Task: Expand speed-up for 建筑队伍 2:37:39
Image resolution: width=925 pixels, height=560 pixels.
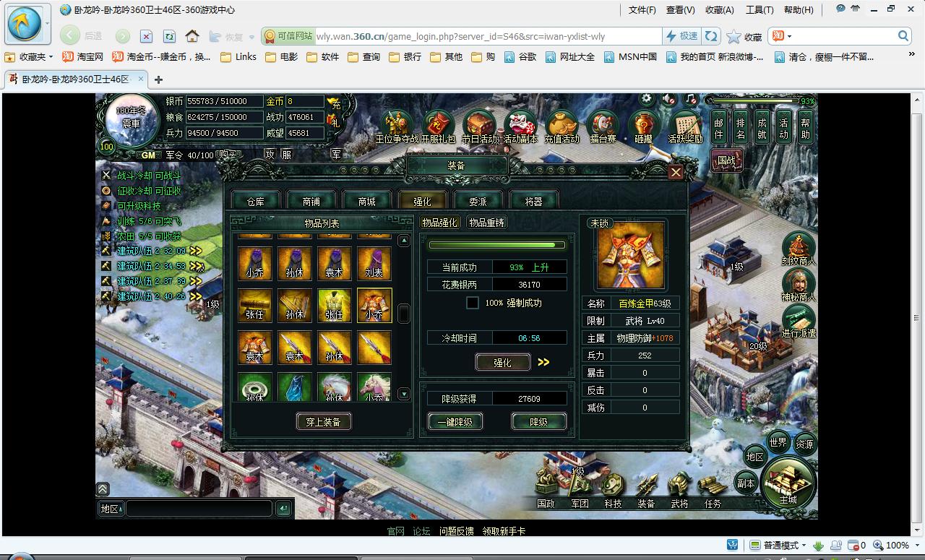Action: (x=196, y=281)
